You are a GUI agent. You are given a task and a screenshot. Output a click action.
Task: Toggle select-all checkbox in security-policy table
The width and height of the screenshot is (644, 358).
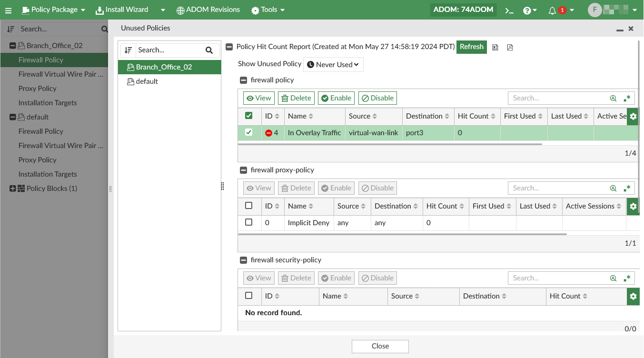click(x=248, y=296)
